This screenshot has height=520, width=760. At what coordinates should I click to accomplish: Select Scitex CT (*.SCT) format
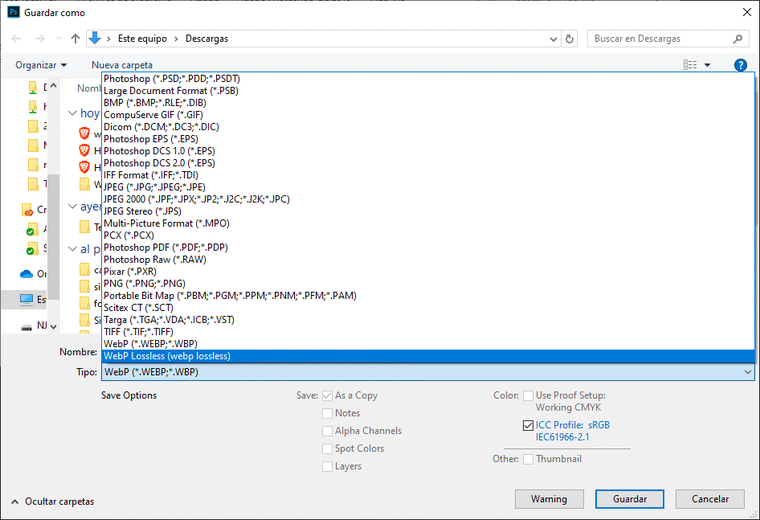tap(428, 308)
